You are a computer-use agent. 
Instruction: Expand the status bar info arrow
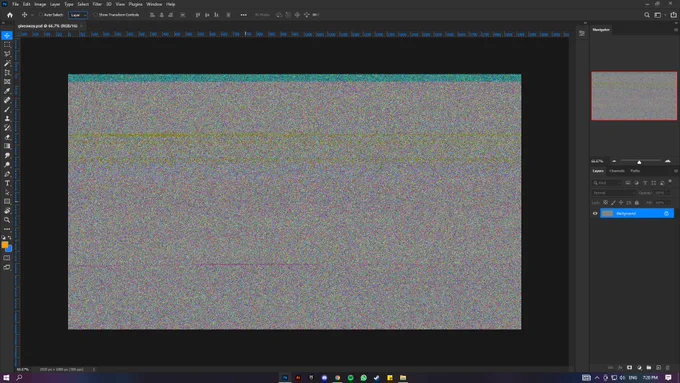[x=94, y=370]
